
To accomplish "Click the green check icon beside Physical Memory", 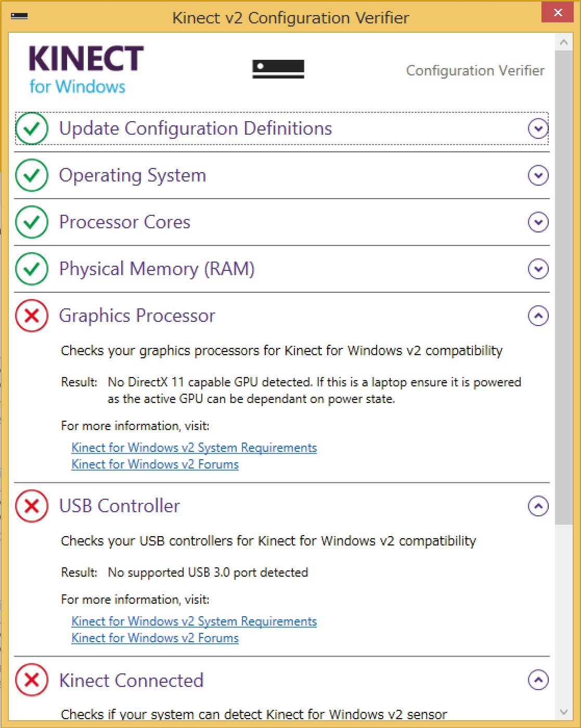I will click(32, 269).
